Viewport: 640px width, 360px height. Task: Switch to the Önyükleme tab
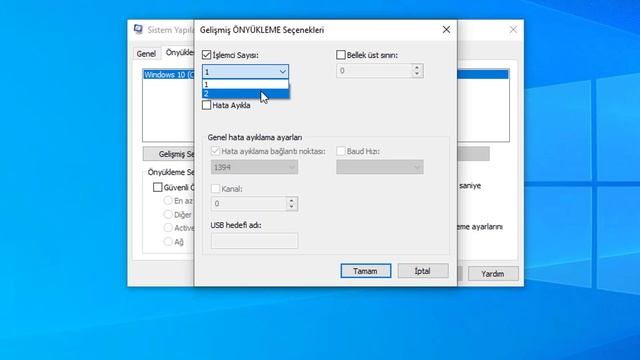click(x=179, y=53)
